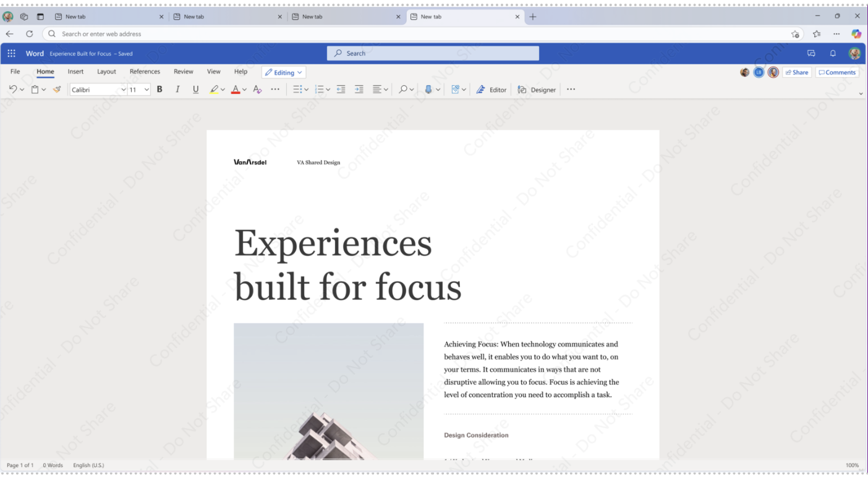Click the Word Search box
This screenshot has width=868, height=477.
pos(433,54)
